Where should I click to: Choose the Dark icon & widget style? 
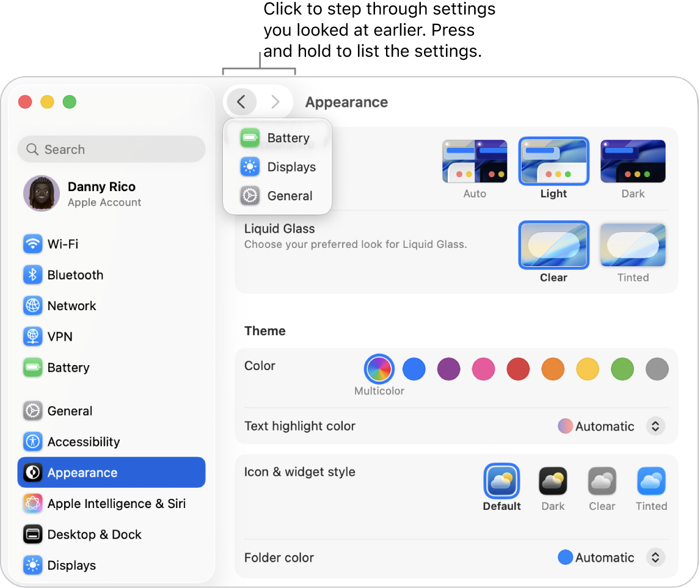pos(553,482)
